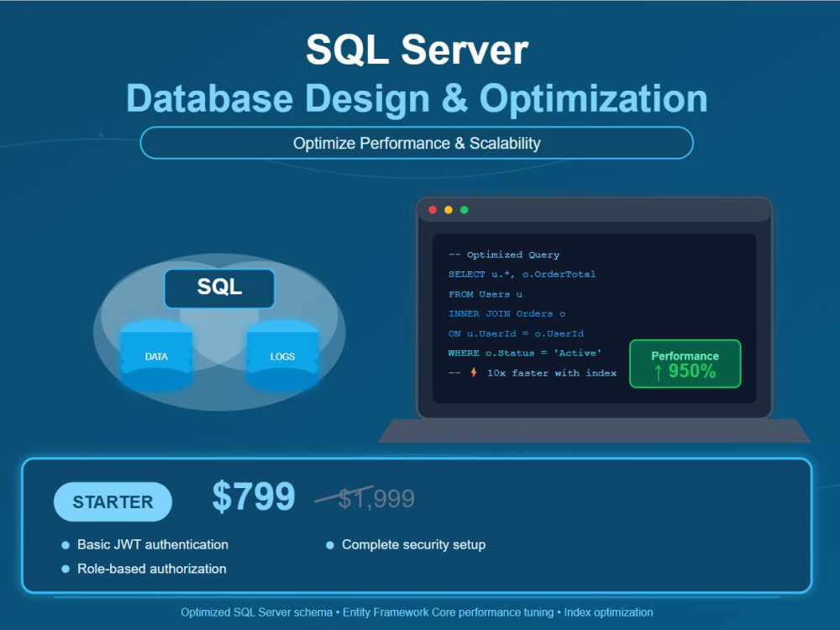Click the Complete security setup bullet
840x630 pixels.
click(406, 544)
